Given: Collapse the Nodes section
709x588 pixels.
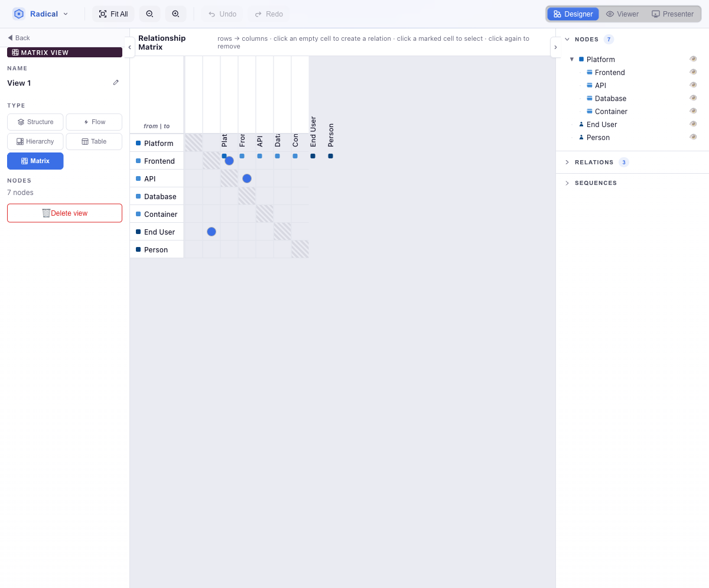Looking at the screenshot, I should (x=567, y=40).
